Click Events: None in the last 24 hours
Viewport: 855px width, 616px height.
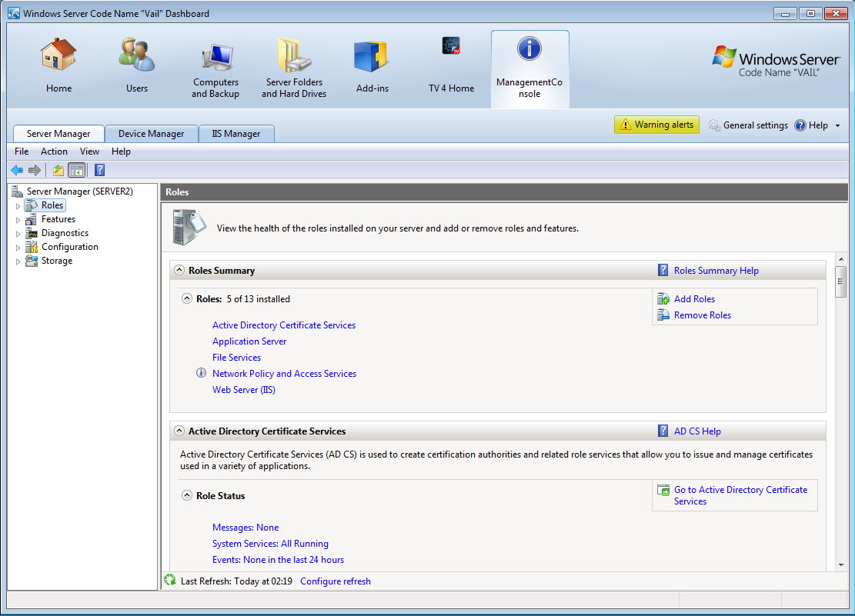pos(278,560)
